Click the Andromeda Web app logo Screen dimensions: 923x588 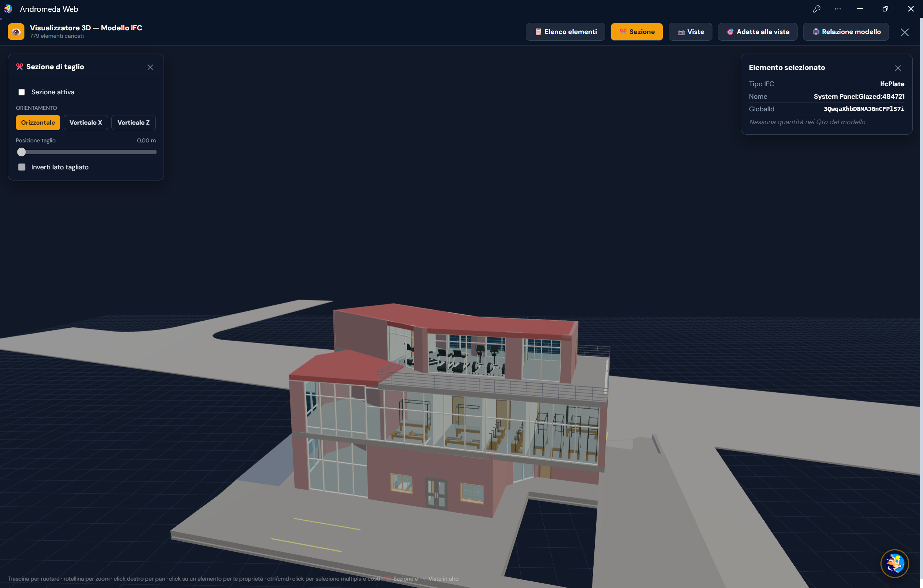pos(8,9)
